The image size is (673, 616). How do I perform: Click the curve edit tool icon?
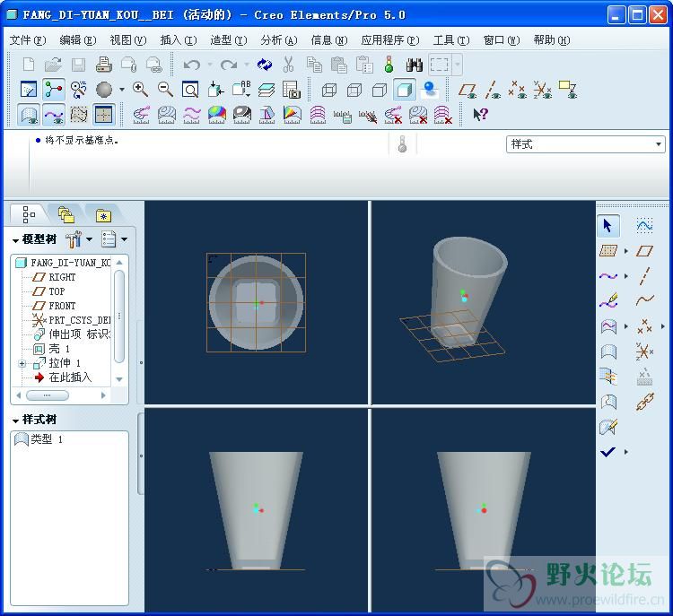tap(608, 301)
